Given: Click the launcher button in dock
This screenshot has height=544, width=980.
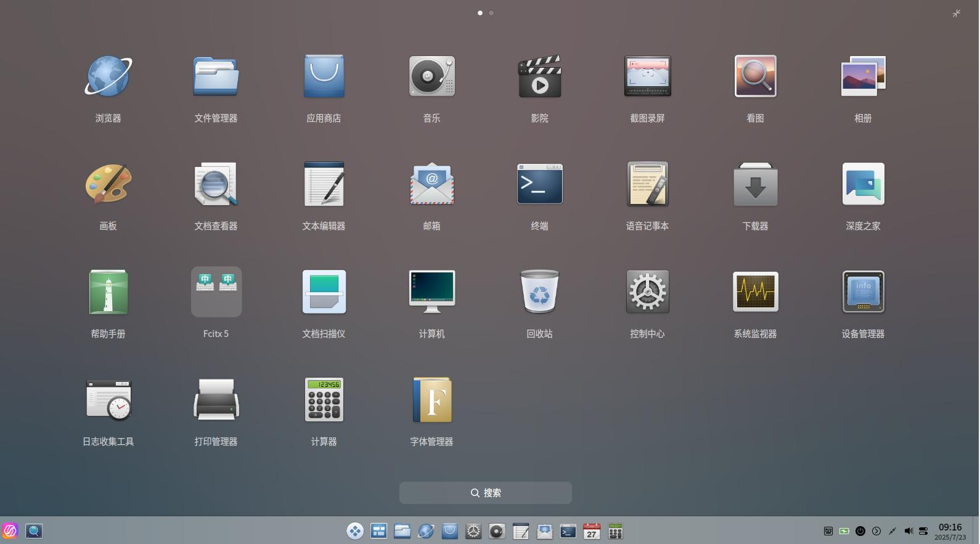Looking at the screenshot, I should pyautogui.click(x=355, y=531).
